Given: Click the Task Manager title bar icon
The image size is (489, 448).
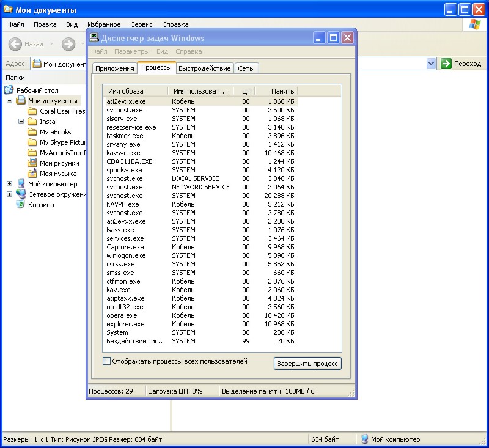Looking at the screenshot, I should click(94, 38).
